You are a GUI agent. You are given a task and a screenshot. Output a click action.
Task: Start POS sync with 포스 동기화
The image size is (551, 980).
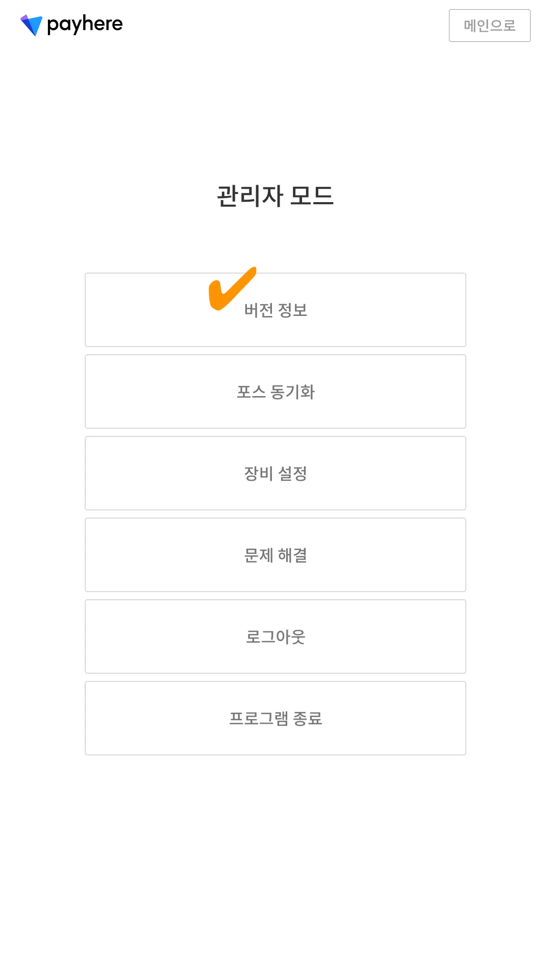275,391
